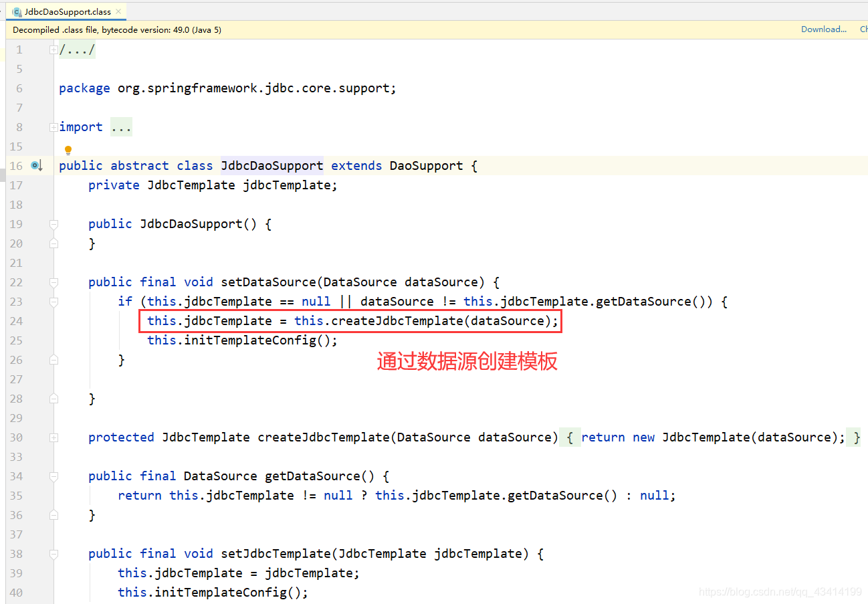The image size is (868, 604).
Task: Click the 'protected' keyword on line 30
Action: (121, 437)
